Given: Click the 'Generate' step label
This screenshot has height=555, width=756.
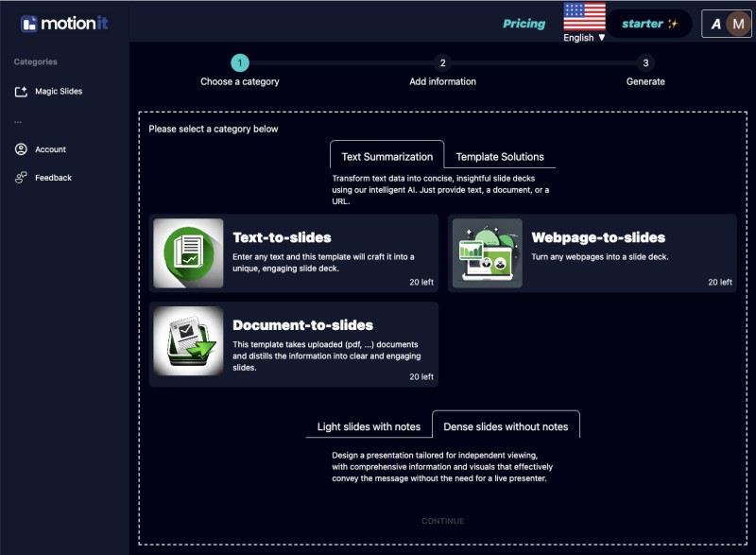Looking at the screenshot, I should (x=645, y=81).
